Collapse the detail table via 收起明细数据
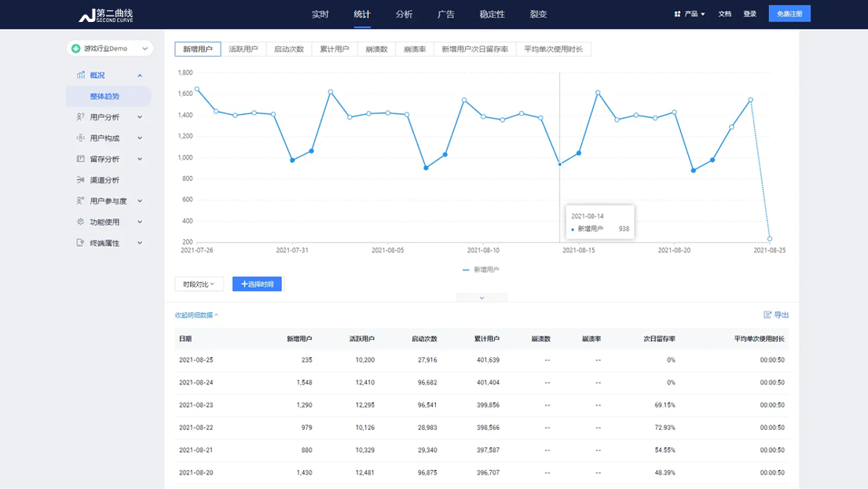Image resolution: width=868 pixels, height=489 pixels. coord(196,315)
